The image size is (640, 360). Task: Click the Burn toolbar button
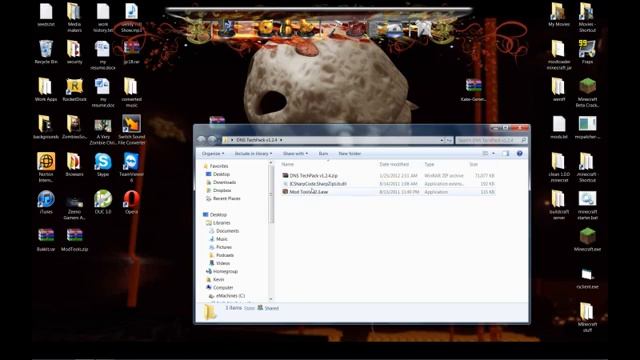coord(323,153)
